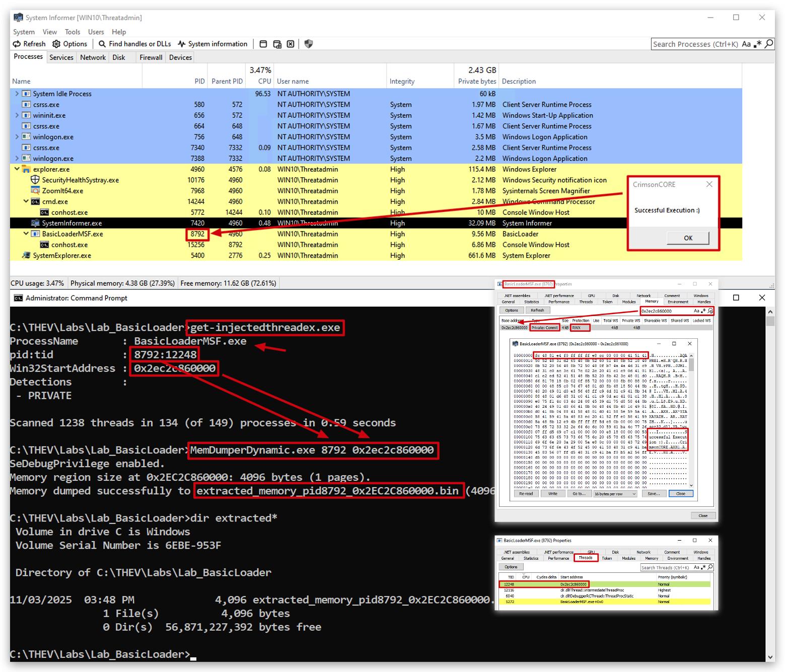Click the hex viewer's vertical scrollbar
785x672 pixels.
pyautogui.click(x=691, y=420)
